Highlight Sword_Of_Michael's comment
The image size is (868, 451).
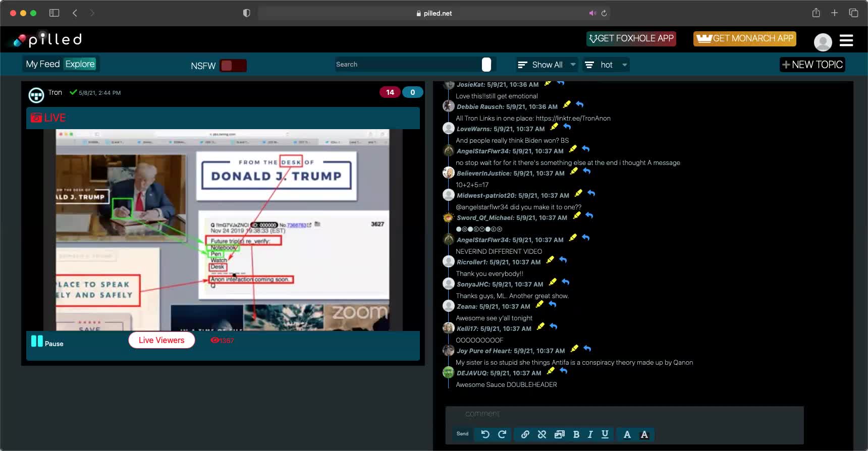tap(577, 215)
